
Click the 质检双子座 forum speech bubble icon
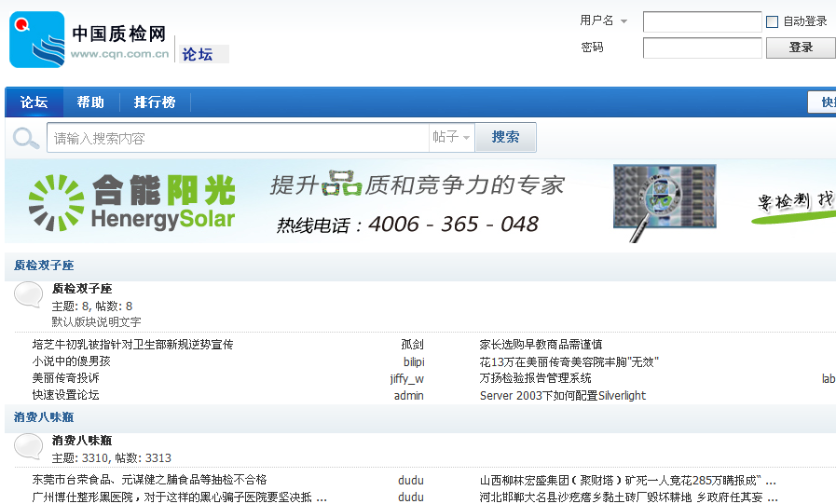coord(29,295)
